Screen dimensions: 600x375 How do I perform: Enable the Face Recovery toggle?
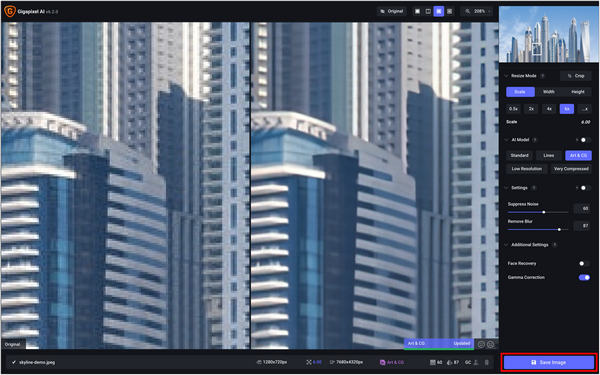pos(584,263)
